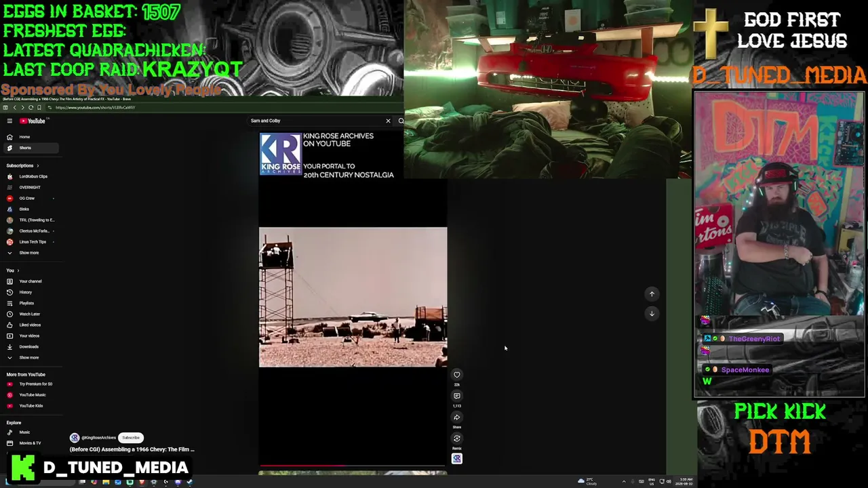Screen dimensions: 868x488
Task: Click the King Rose Archives banner logo
Action: 280,155
